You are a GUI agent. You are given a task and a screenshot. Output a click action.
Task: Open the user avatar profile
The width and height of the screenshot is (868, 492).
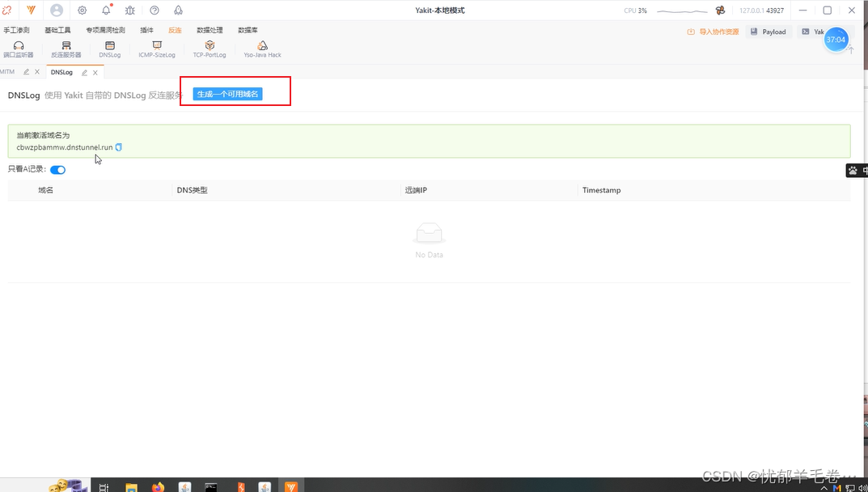pos(57,10)
